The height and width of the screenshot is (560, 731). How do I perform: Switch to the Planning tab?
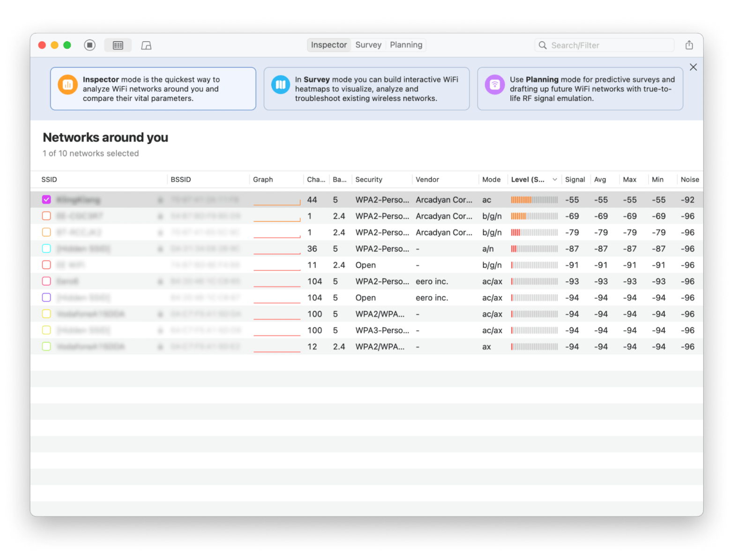(406, 45)
